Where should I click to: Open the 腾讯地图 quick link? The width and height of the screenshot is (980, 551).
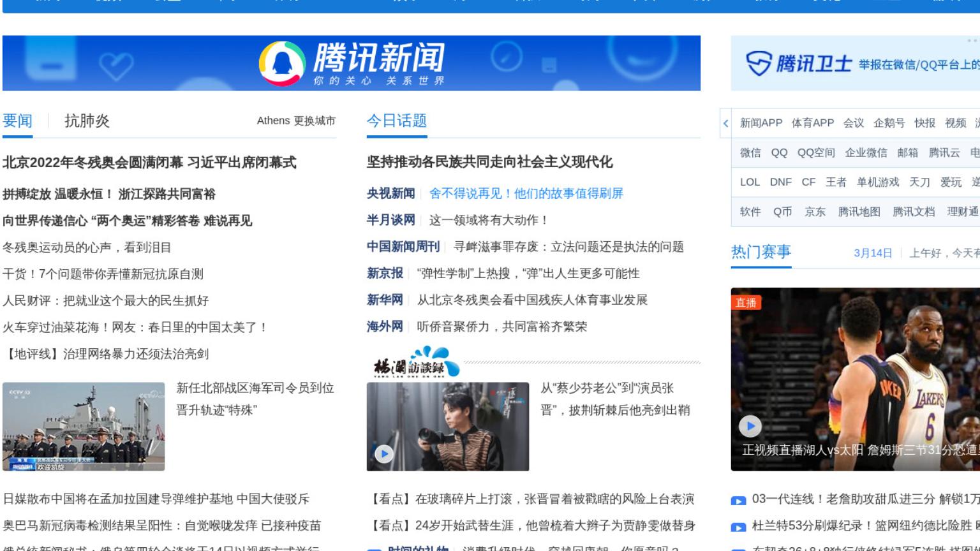point(859,212)
